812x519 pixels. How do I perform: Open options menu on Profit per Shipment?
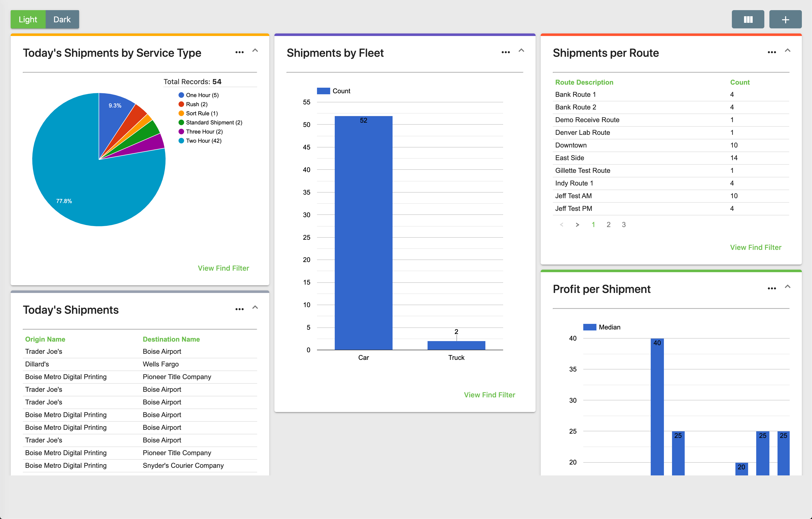[772, 289]
